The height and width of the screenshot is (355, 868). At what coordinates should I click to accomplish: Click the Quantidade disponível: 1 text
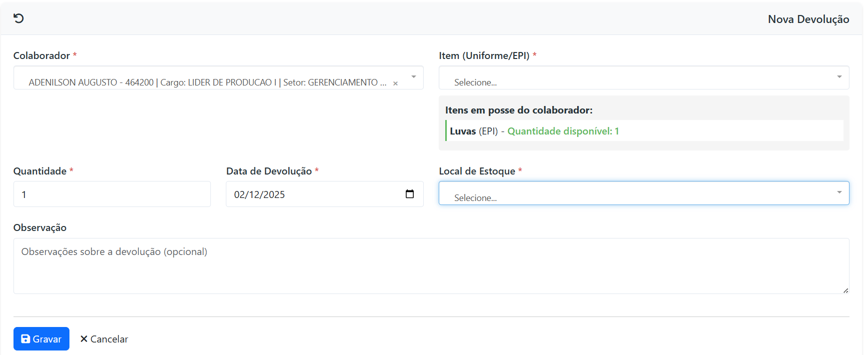563,131
